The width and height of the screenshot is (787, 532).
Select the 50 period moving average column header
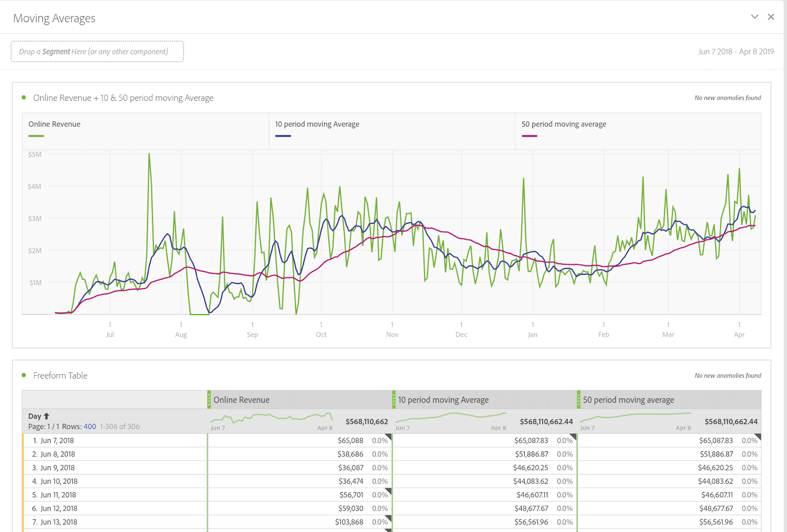tap(669, 400)
